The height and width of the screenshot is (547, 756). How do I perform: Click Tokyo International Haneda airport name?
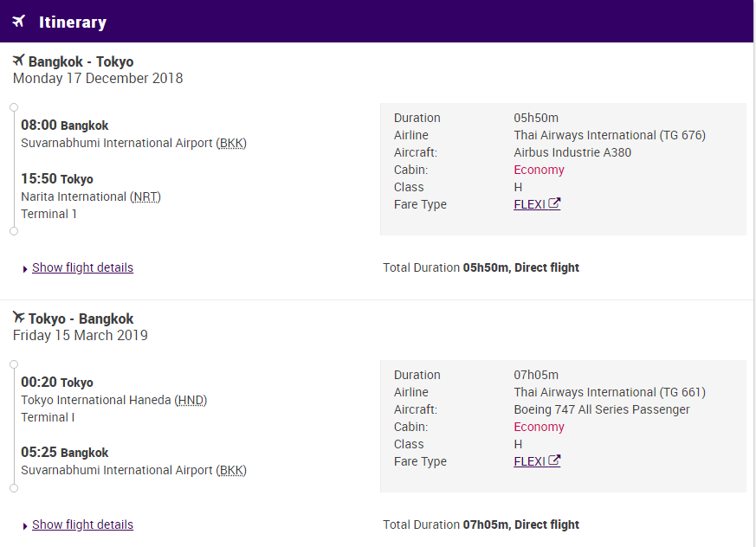point(96,400)
